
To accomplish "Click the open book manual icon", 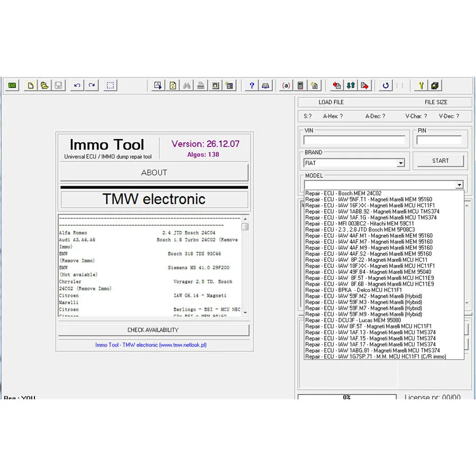I will tap(266, 85).
